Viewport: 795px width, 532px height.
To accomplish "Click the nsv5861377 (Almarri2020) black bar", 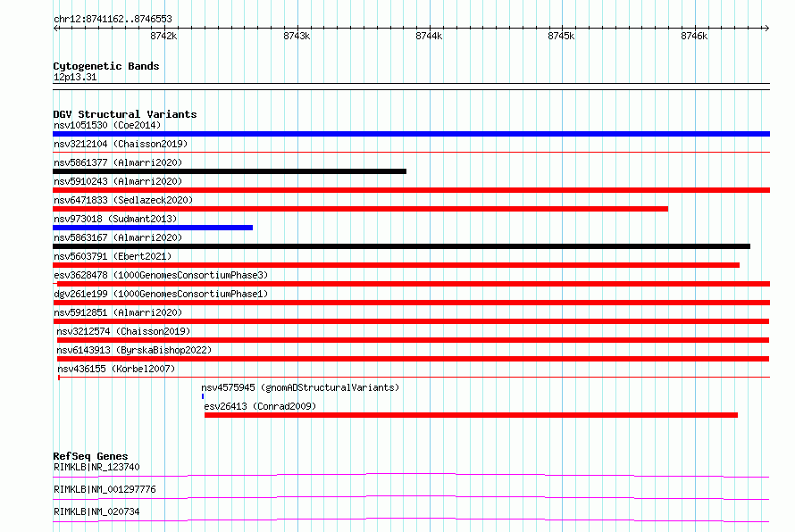I will 230,171.
